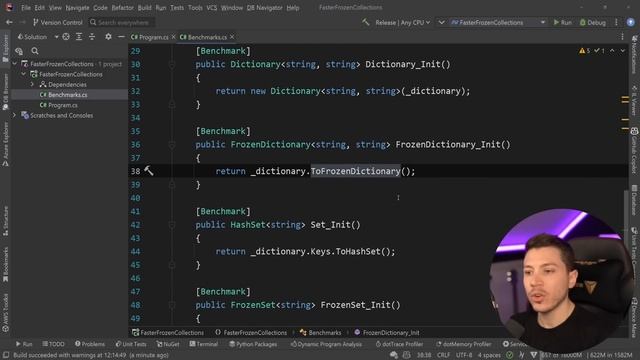
Task: Click the hammer gutter icon on line 38
Action: 149,171
